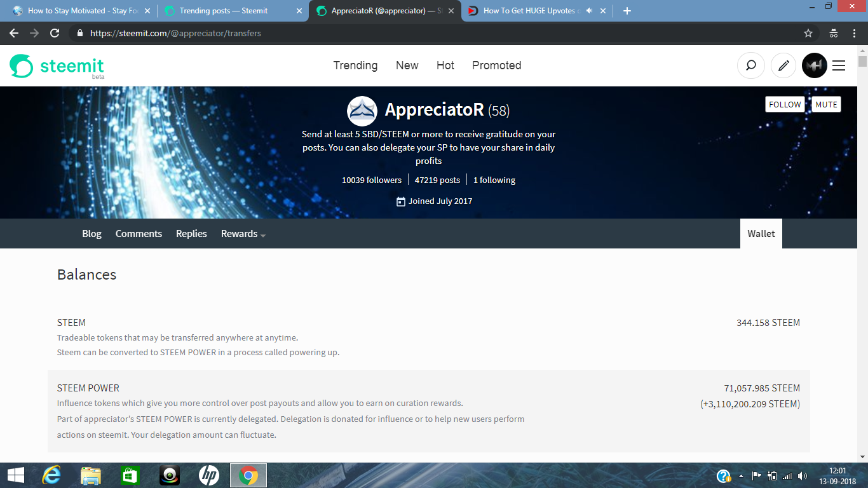868x488 pixels.
Task: Click the AppreciatoR profile picture
Action: click(x=362, y=111)
